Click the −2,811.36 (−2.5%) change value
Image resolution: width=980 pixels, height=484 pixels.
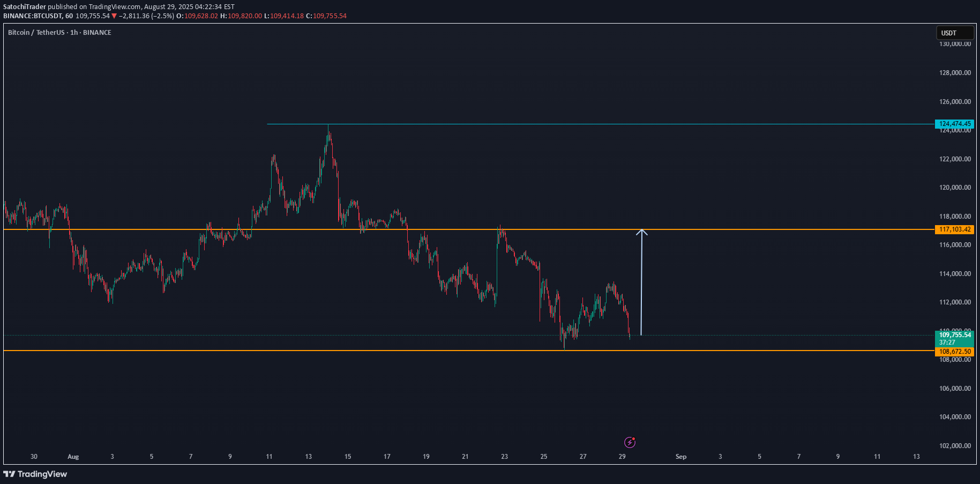(x=146, y=16)
